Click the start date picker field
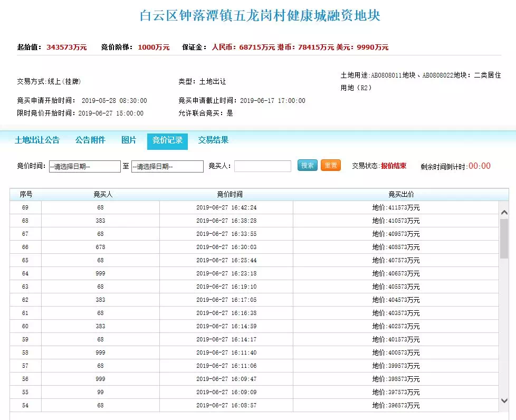 (x=85, y=166)
